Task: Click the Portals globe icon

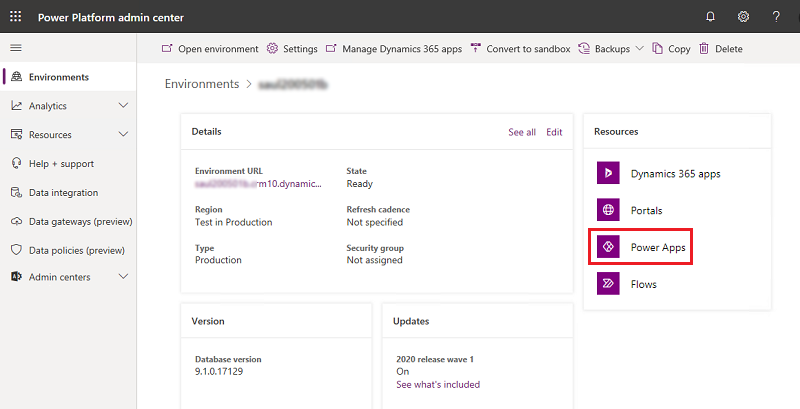Action: [608, 210]
